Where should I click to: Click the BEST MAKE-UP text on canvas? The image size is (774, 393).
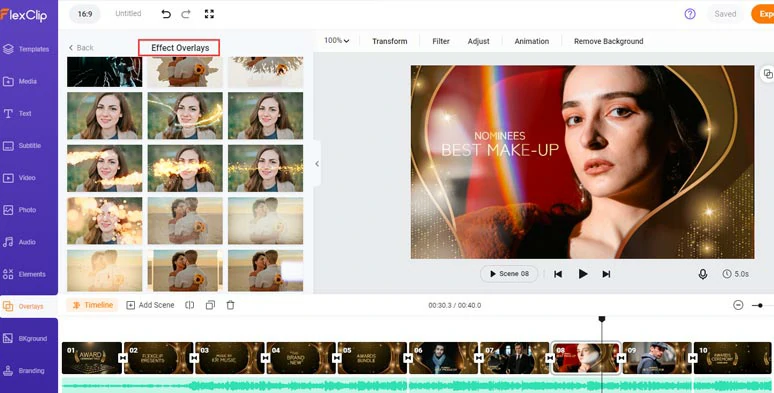point(500,150)
